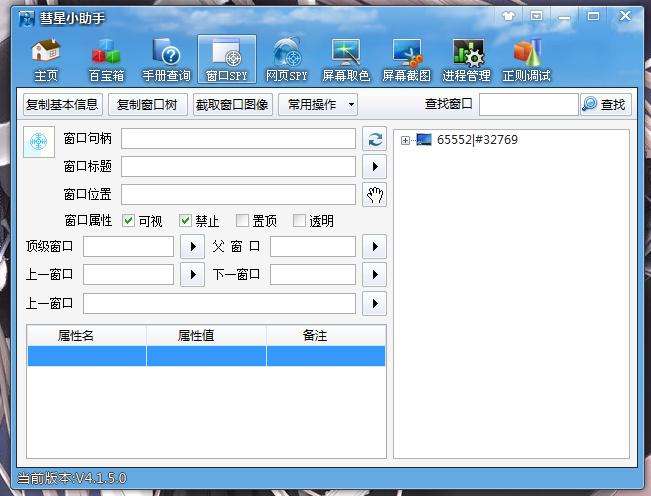Click the refresh button beside 窗口句柄

point(374,139)
